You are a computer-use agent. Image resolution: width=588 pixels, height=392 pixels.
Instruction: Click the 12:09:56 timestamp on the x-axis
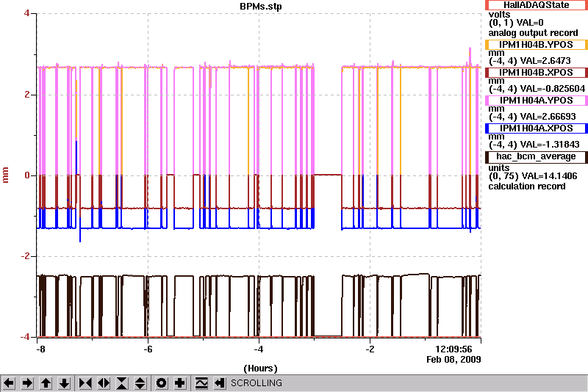pyautogui.click(x=453, y=349)
